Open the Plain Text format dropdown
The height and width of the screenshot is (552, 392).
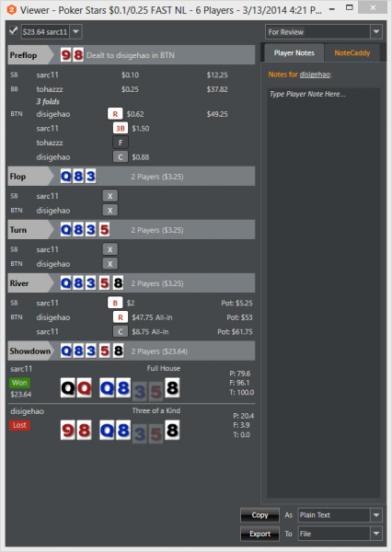340,515
